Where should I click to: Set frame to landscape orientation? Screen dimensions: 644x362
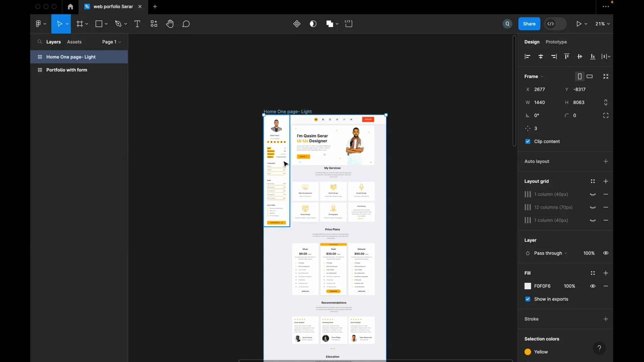(x=590, y=76)
